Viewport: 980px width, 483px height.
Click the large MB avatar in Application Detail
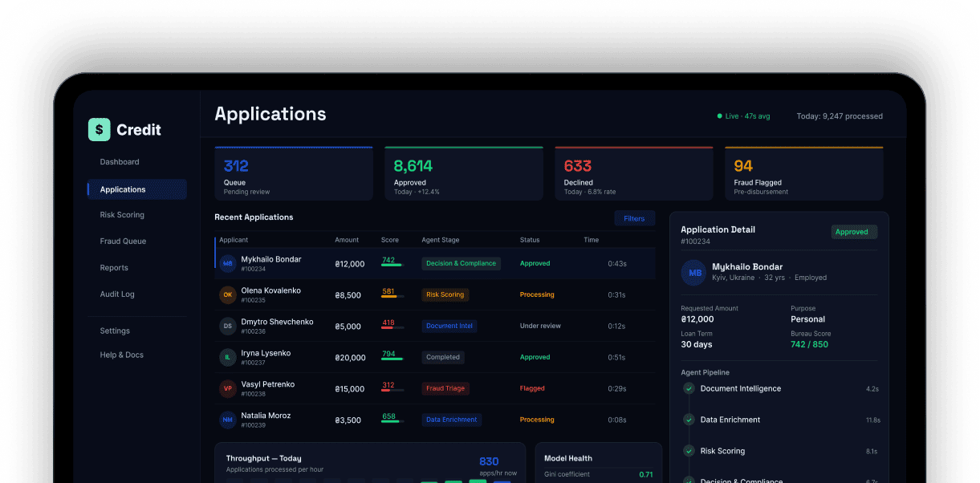(x=693, y=272)
